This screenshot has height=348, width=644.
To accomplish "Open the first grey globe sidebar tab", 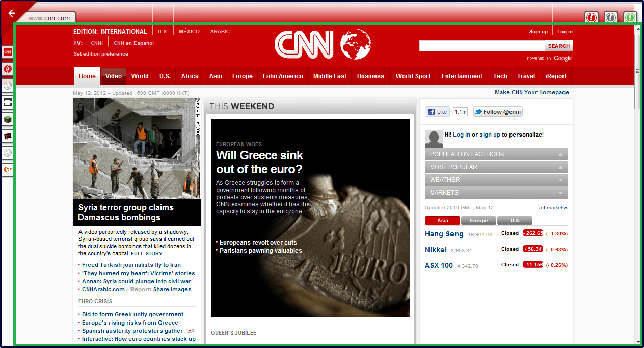I will click(8, 86).
